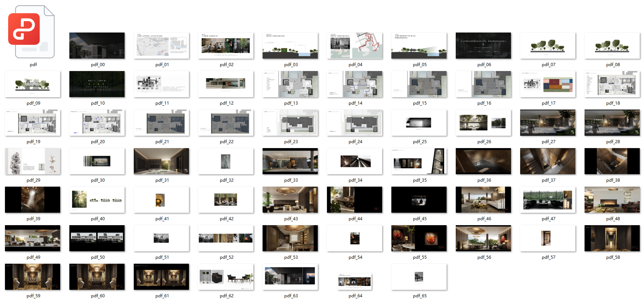The width and height of the screenshot is (644, 304).
Task: Click pdf_55 red artwork dining thumbnail
Action: tap(419, 238)
